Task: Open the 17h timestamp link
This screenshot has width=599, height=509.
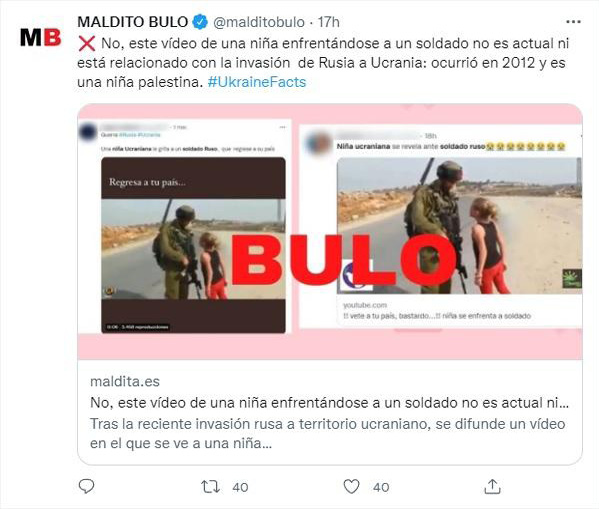Action: [x=329, y=22]
